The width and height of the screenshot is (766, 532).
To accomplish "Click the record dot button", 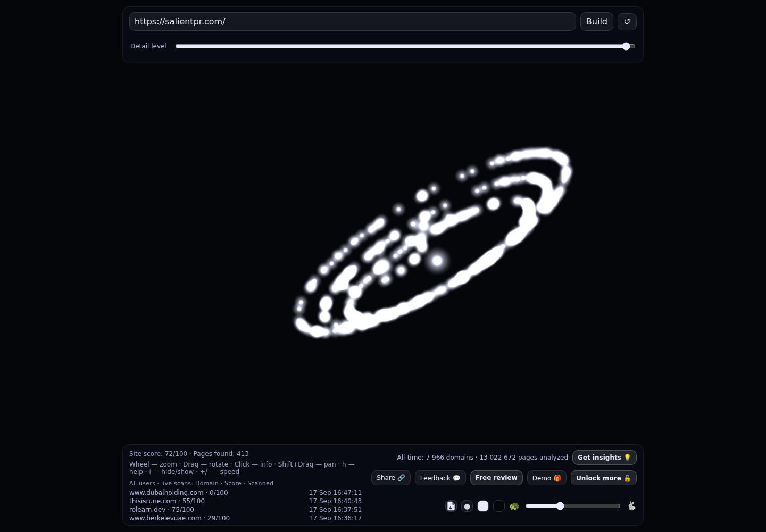I will [x=467, y=506].
